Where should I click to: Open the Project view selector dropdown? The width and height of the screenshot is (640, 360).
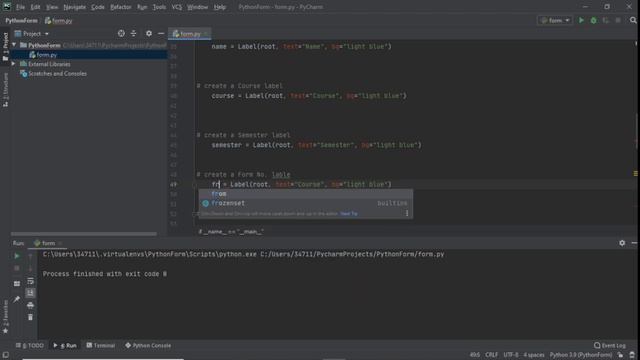pos(32,33)
